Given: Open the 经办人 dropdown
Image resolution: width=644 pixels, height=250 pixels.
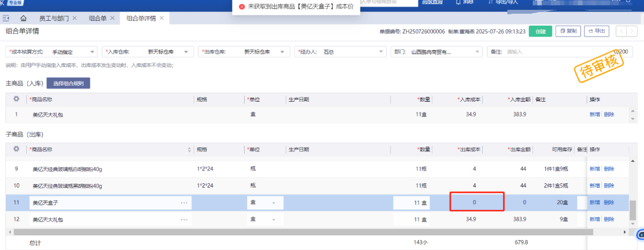Looking at the screenshot, I should (381, 52).
